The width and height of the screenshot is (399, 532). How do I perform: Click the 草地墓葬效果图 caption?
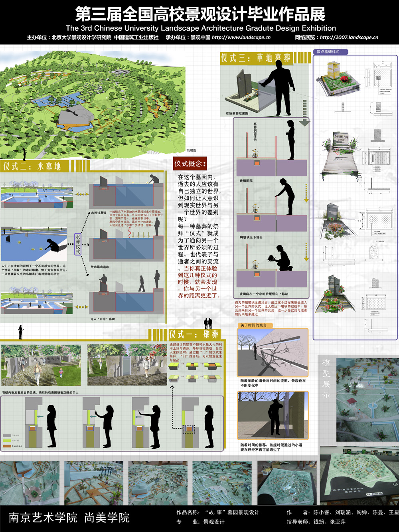click(x=237, y=114)
